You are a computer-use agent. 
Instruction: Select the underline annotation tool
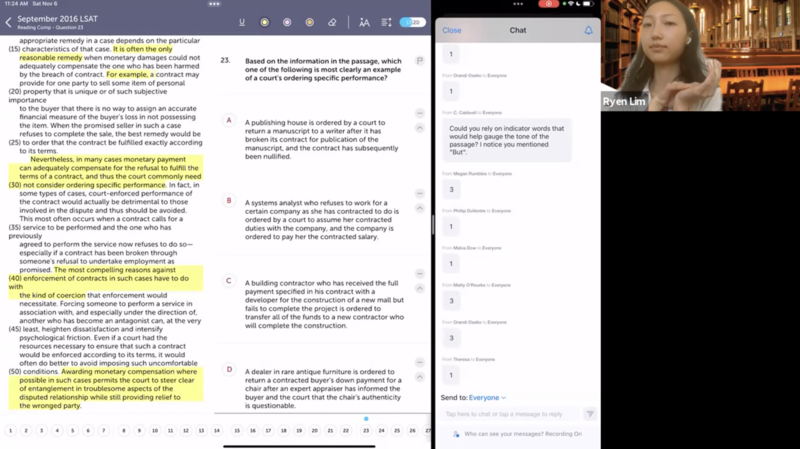pos(242,22)
